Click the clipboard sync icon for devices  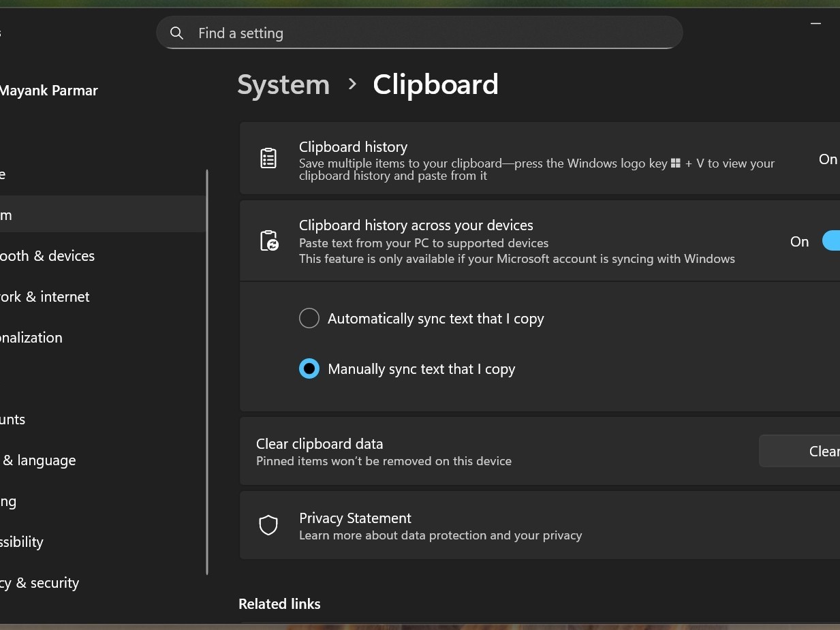(269, 241)
